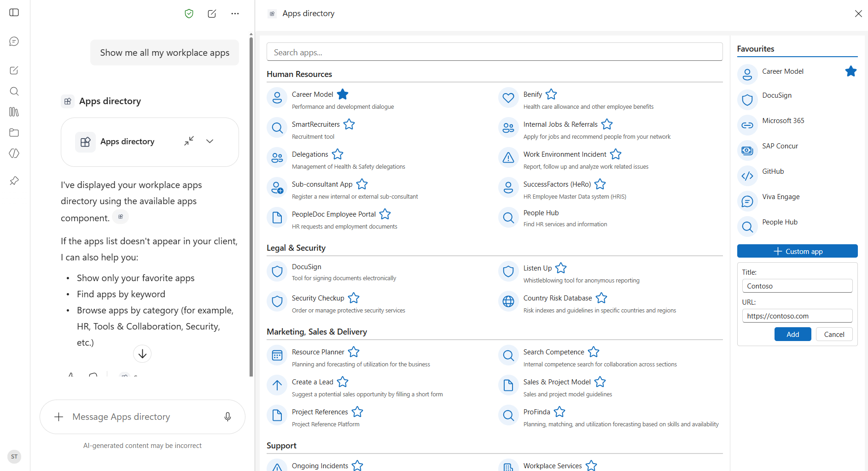This screenshot has width=868, height=471.
Task: Open the three-dot more options menu
Action: pyautogui.click(x=235, y=13)
